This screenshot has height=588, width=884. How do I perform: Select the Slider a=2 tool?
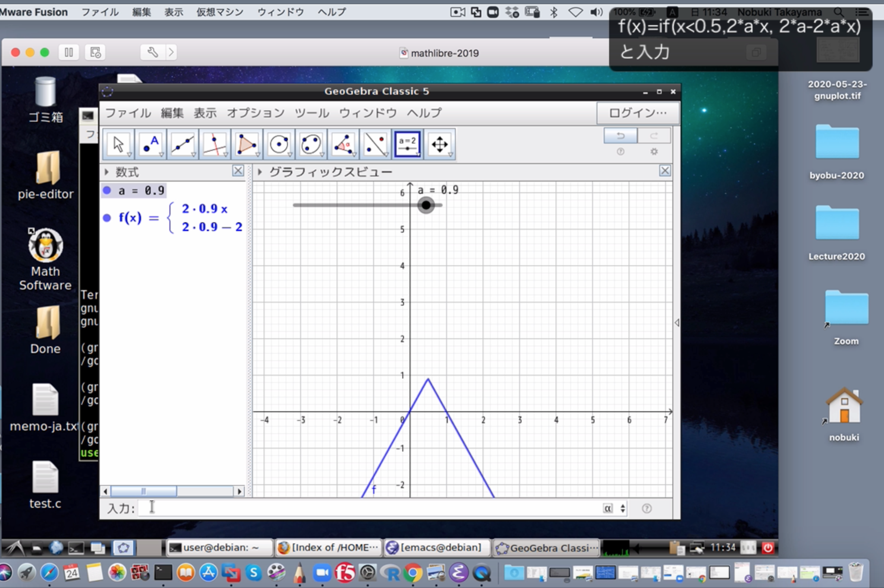click(x=408, y=144)
